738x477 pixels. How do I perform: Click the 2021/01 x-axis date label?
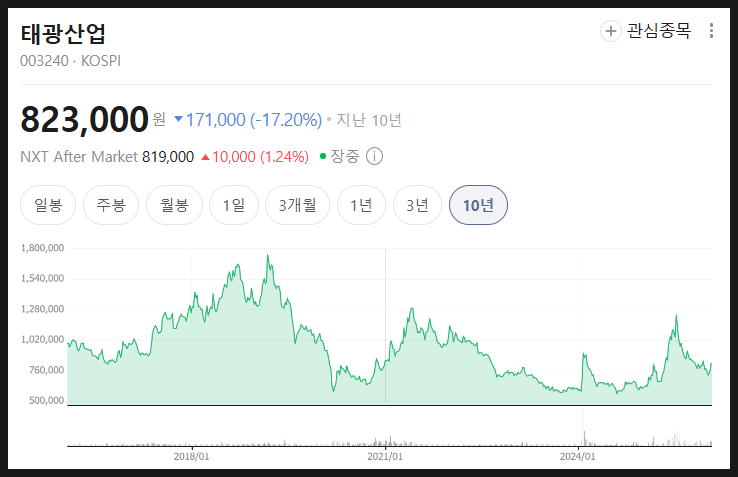coord(385,457)
